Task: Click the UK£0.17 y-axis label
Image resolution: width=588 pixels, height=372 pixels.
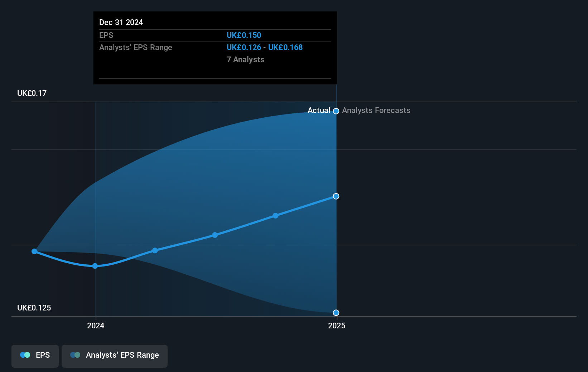Action: (32, 93)
